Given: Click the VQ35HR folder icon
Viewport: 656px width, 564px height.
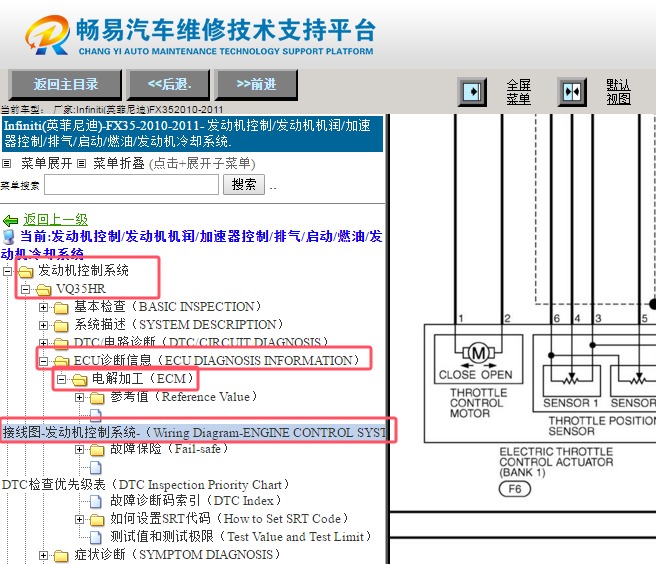Looking at the screenshot, I should point(44,290).
